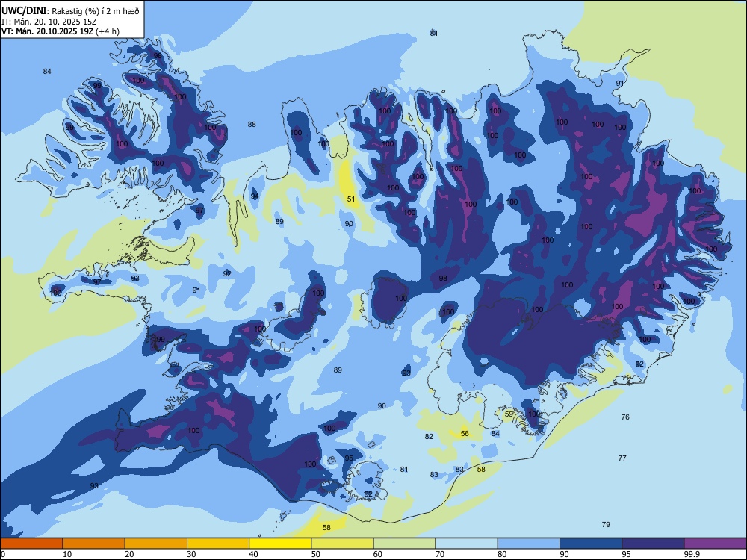This screenshot has width=747, height=560.
Task: Click the 94 humidity value on the map
Action: point(255,196)
